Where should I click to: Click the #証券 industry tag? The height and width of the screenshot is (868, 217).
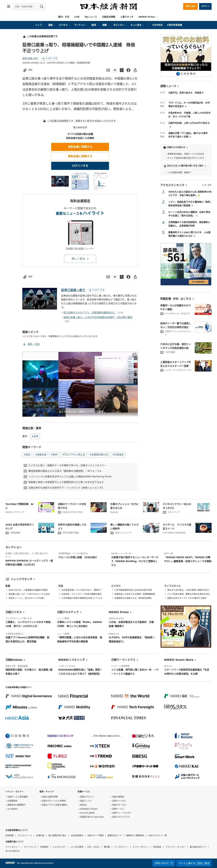point(35,436)
